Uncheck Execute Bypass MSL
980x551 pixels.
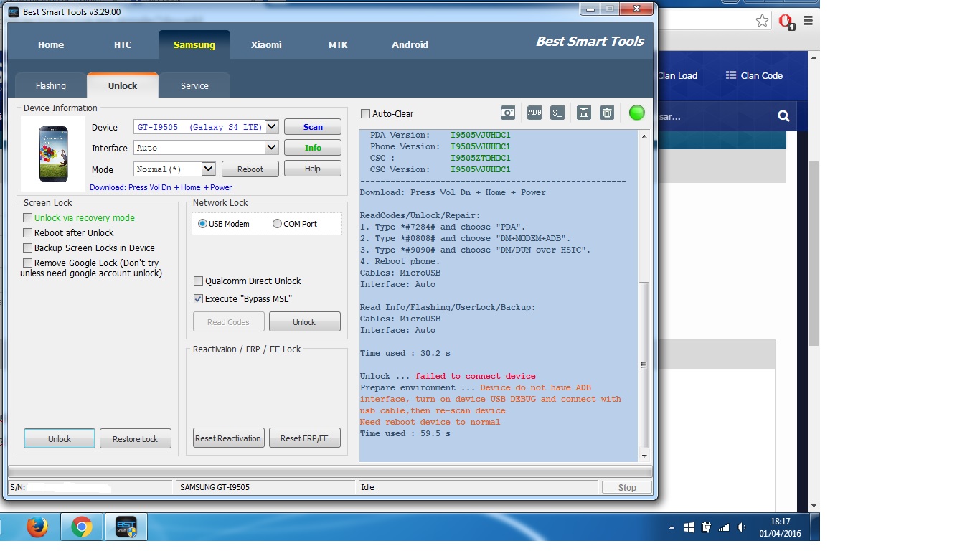click(x=199, y=298)
